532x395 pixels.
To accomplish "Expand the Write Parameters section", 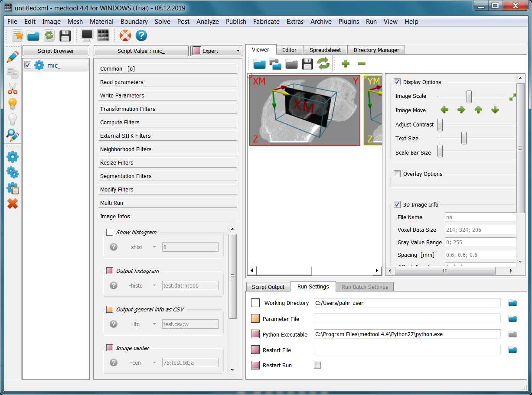I will pyautogui.click(x=168, y=96).
